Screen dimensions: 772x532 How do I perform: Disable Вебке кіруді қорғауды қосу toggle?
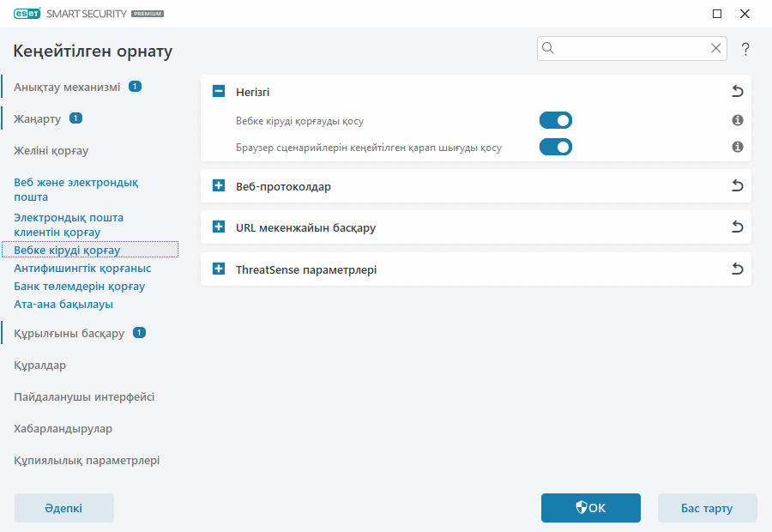tap(555, 120)
